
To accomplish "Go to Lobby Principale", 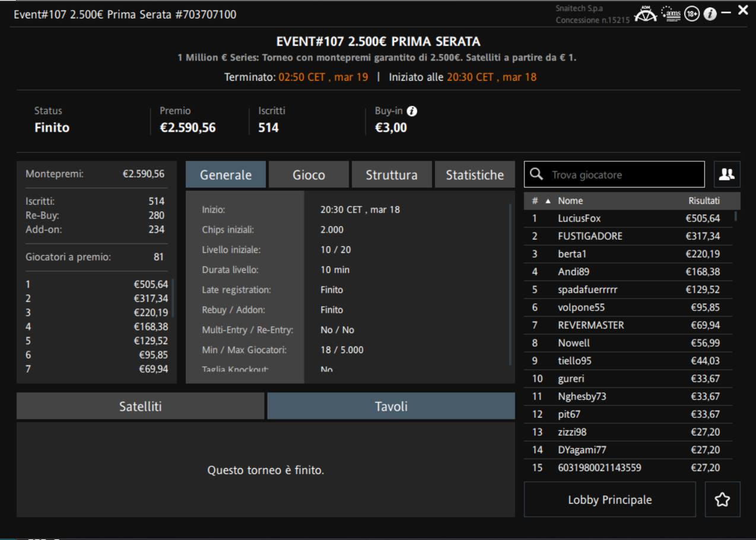I will pyautogui.click(x=609, y=500).
